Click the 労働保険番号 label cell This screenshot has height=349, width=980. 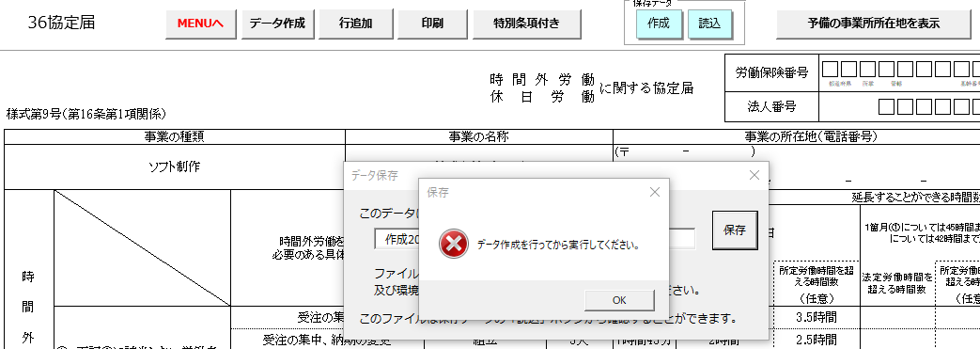[x=771, y=72]
